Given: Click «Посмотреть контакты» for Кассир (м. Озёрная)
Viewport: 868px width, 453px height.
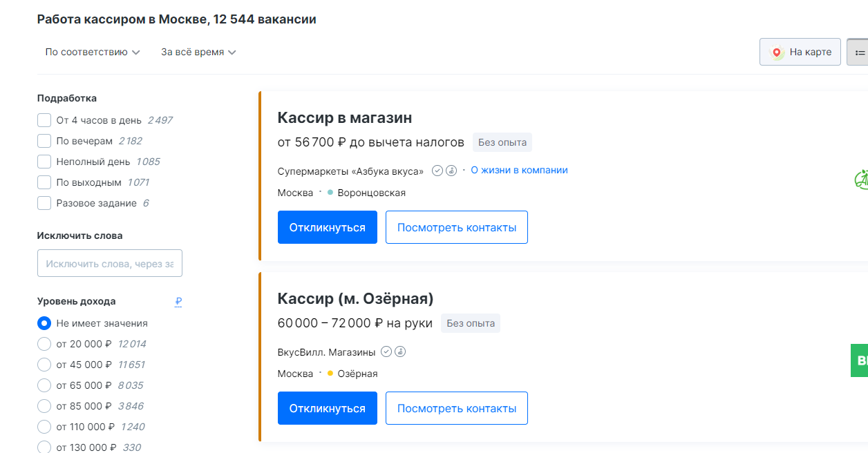Looking at the screenshot, I should [x=456, y=408].
